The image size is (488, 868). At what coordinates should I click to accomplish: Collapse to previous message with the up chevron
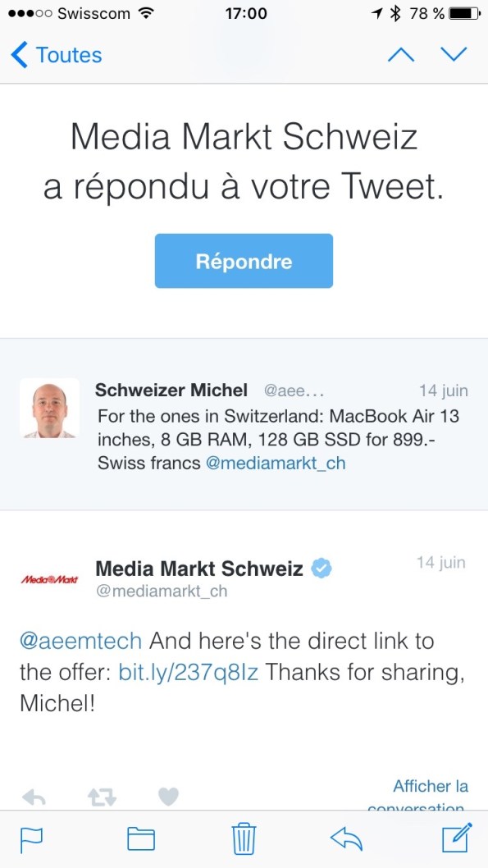pyautogui.click(x=400, y=54)
